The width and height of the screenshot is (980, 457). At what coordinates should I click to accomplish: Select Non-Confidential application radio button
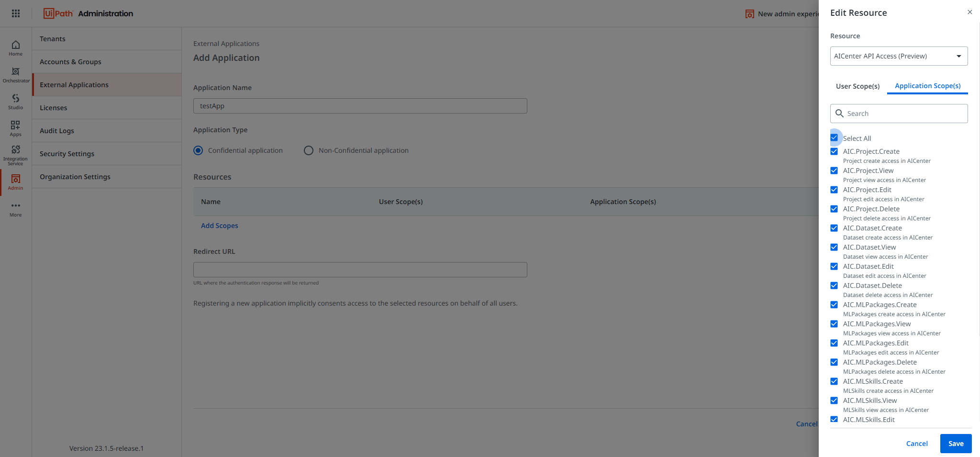pos(309,150)
